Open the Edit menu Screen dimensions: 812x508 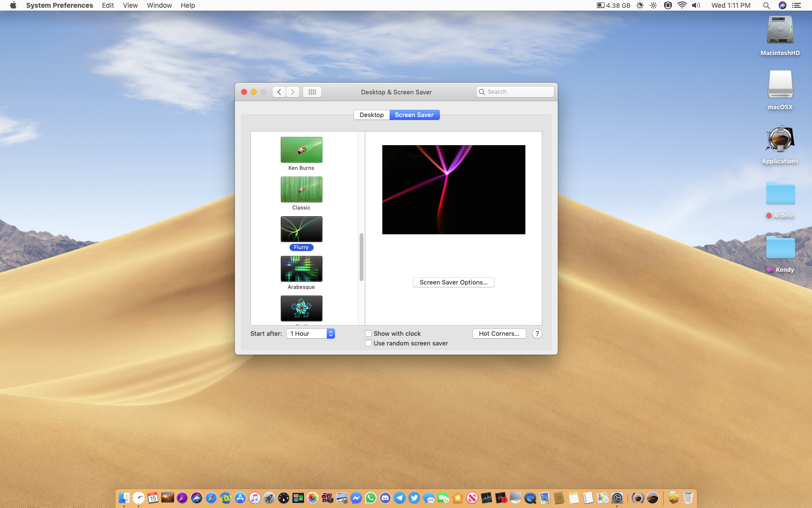pos(108,5)
